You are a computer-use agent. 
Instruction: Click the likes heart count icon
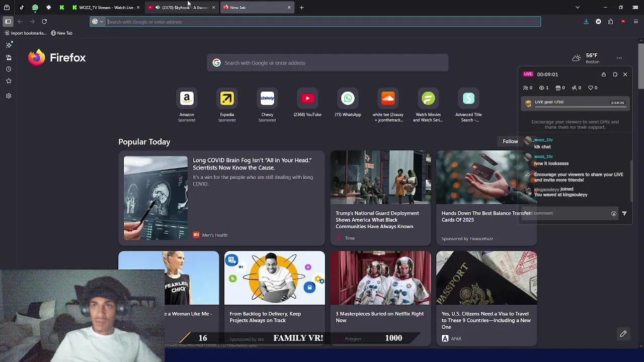pyautogui.click(x=590, y=88)
